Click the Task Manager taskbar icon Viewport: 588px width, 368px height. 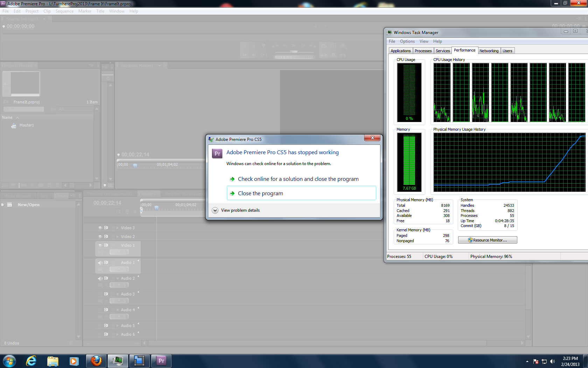118,361
